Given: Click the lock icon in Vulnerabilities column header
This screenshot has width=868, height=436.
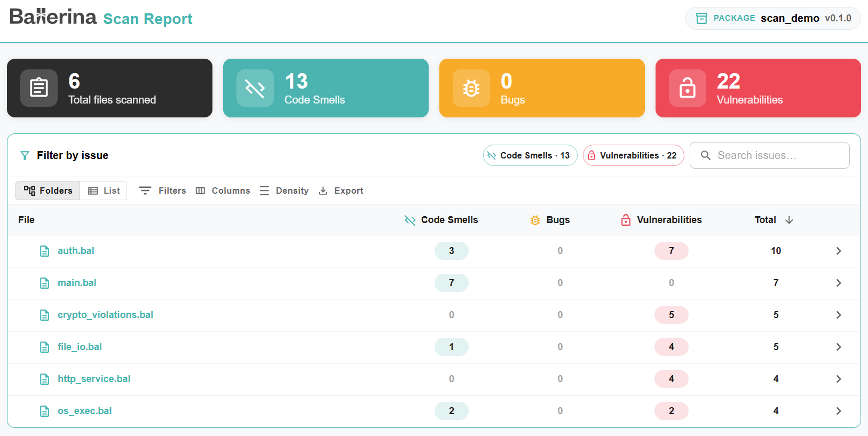Looking at the screenshot, I should [x=626, y=220].
